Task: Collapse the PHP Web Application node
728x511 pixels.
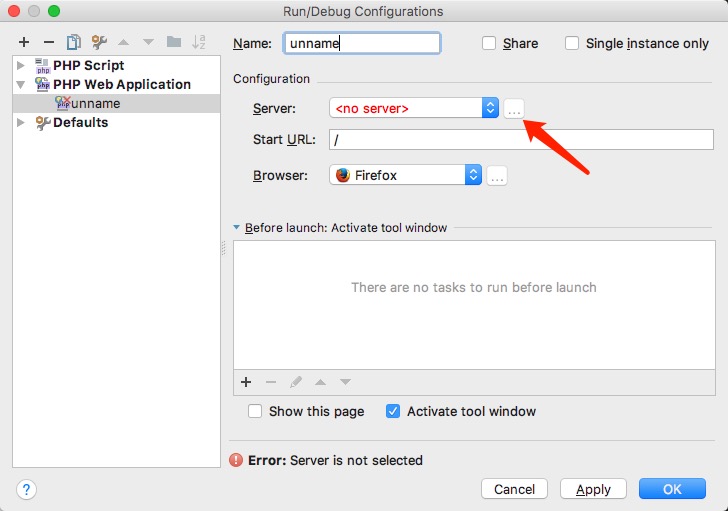Action: (x=20, y=85)
